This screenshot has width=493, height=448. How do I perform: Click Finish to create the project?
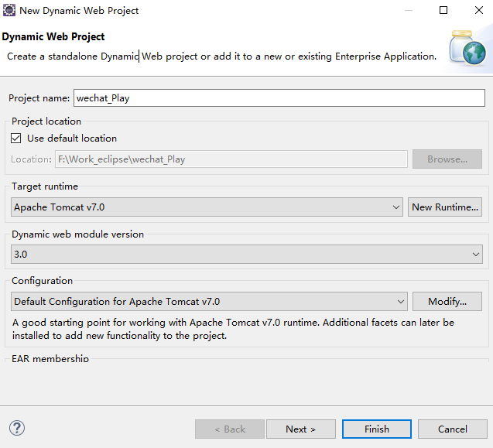[x=377, y=429]
